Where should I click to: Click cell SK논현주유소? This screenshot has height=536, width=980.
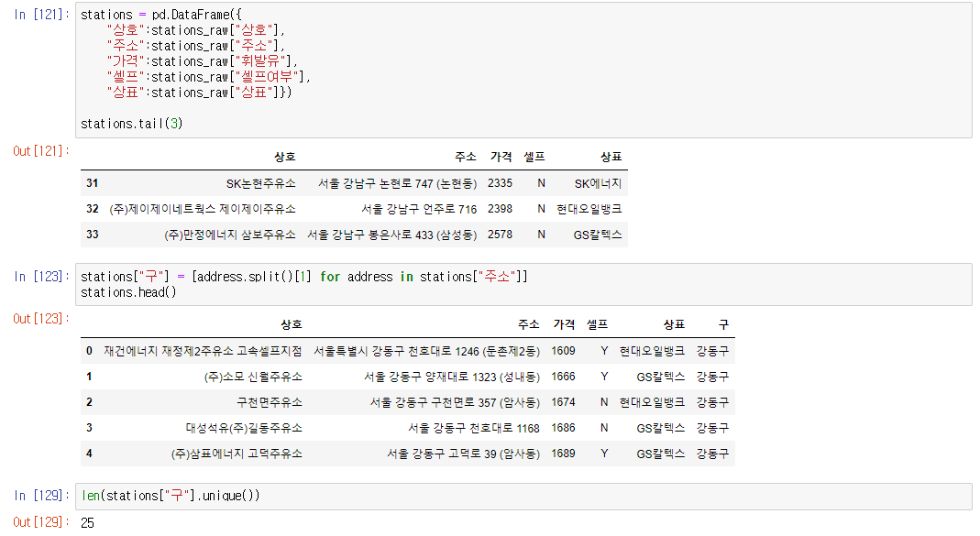click(260, 183)
